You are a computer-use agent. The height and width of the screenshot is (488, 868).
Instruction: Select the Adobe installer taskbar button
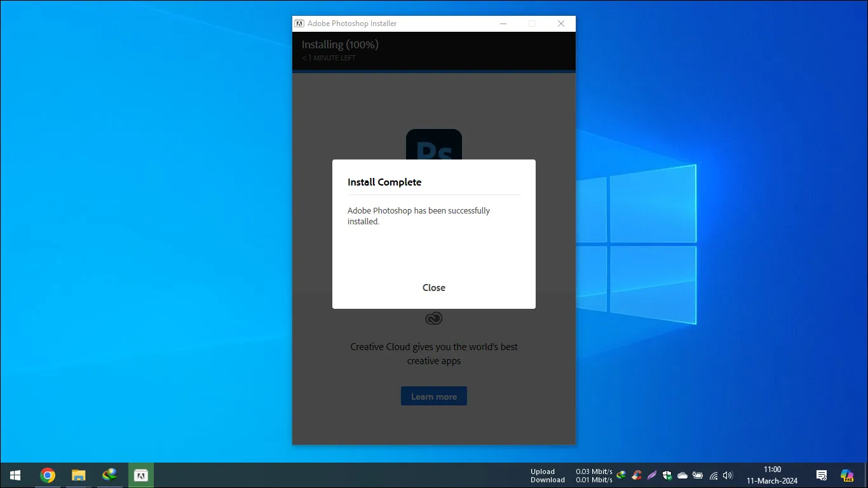pyautogui.click(x=141, y=475)
